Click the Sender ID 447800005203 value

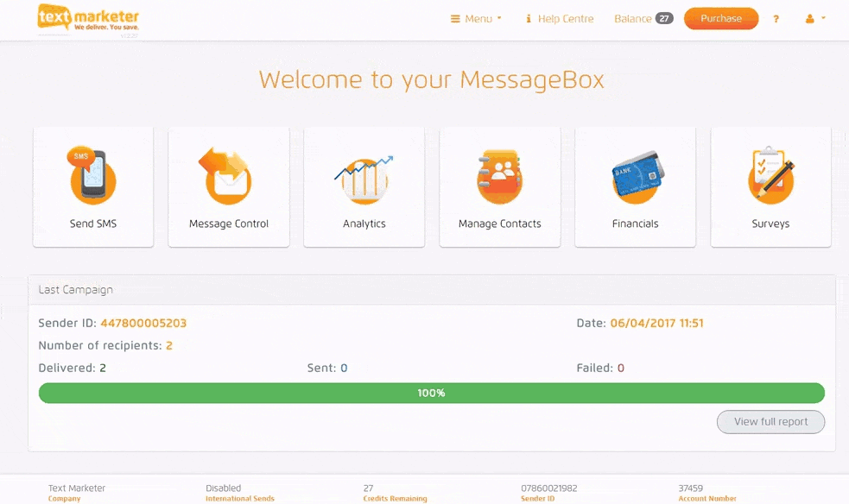143,324
